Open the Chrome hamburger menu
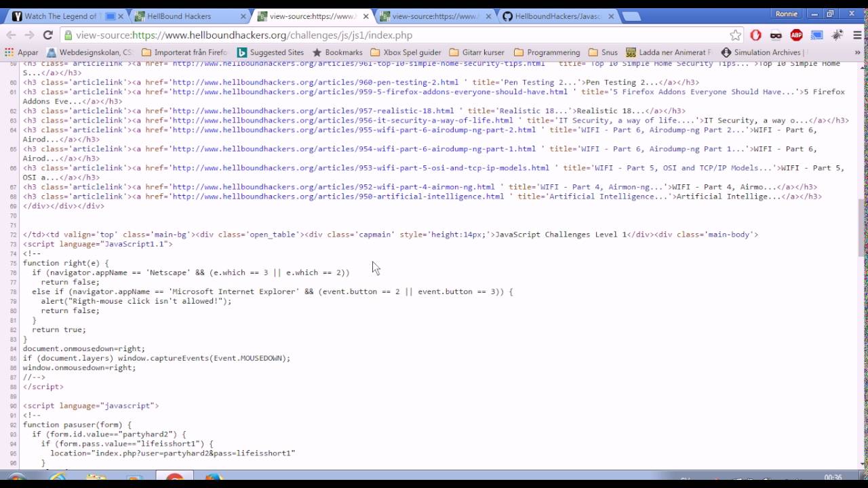This screenshot has height=488, width=868. (857, 35)
